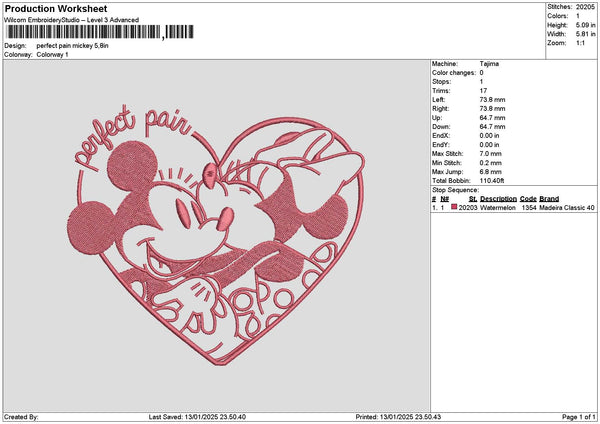Click the 'Last Saved: 13/01/2025 23.50.40' text

pos(197,417)
